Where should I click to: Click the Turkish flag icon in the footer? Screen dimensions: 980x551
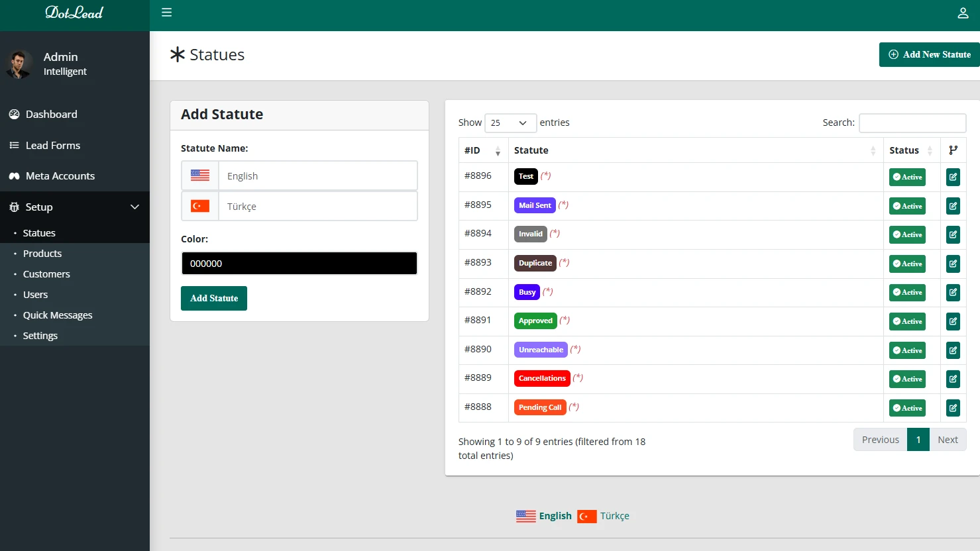pyautogui.click(x=586, y=516)
